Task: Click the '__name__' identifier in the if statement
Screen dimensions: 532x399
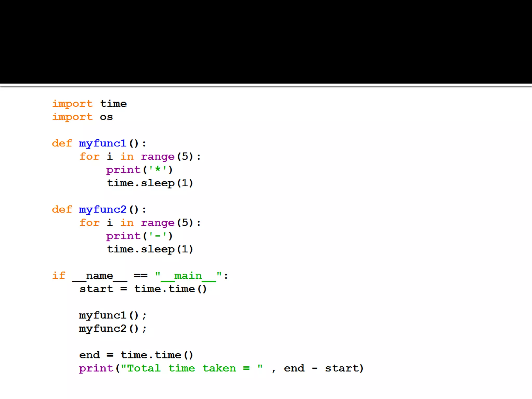Action: (99, 276)
